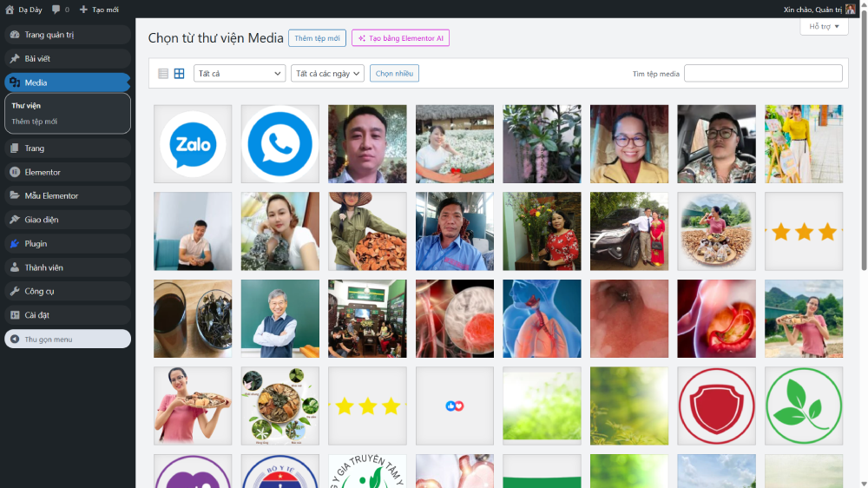Select the woman in conical hat thumbnail
This screenshot has width=868, height=488.
(x=367, y=232)
